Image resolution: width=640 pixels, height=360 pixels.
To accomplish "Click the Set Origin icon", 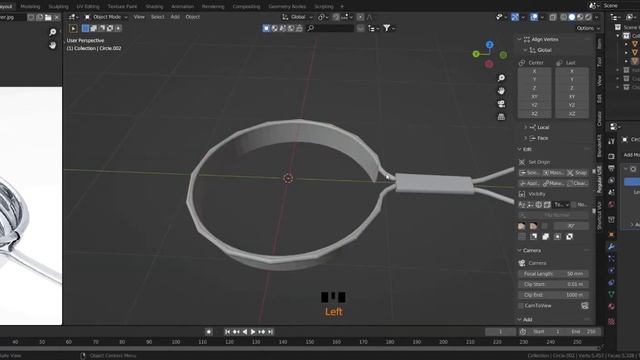I will point(522,162).
